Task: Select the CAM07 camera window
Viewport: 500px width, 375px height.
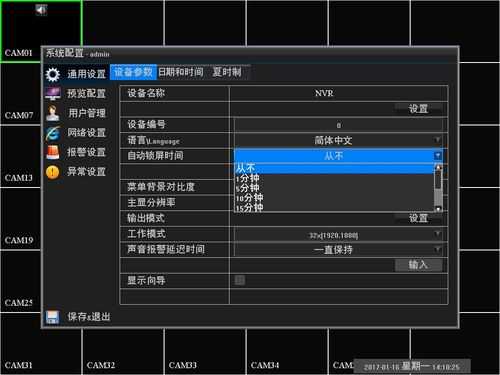Action: pos(20,94)
